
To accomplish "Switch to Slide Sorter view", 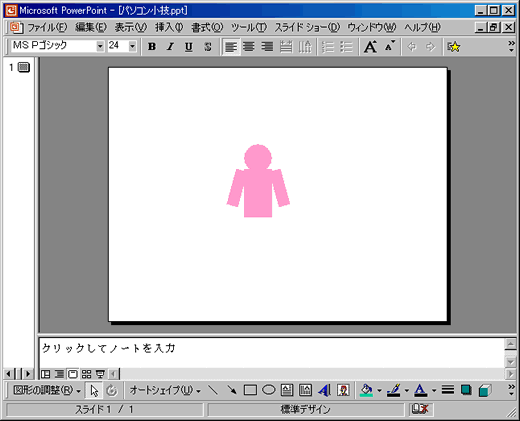I will point(86,374).
